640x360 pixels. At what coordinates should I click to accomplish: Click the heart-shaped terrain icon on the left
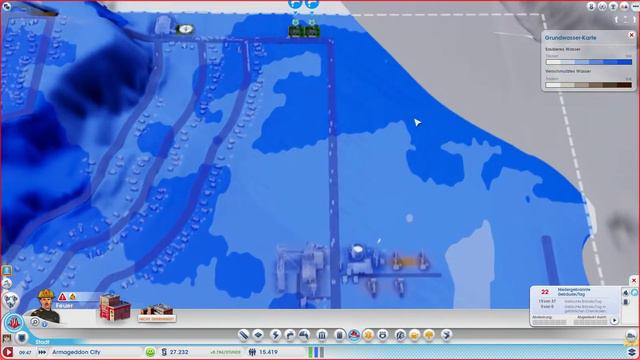[11, 300]
